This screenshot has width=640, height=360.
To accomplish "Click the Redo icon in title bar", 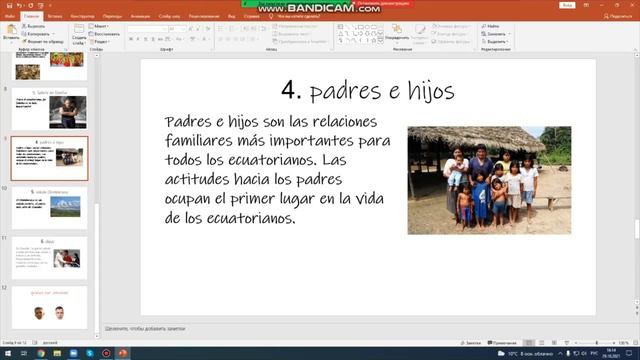I will tap(30, 6).
